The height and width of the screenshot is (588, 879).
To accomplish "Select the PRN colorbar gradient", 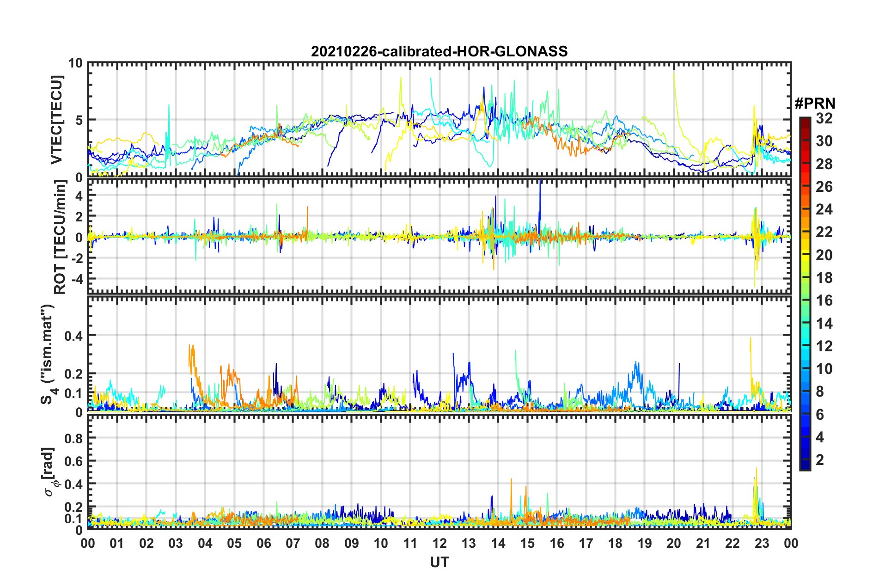I will pos(805,294).
